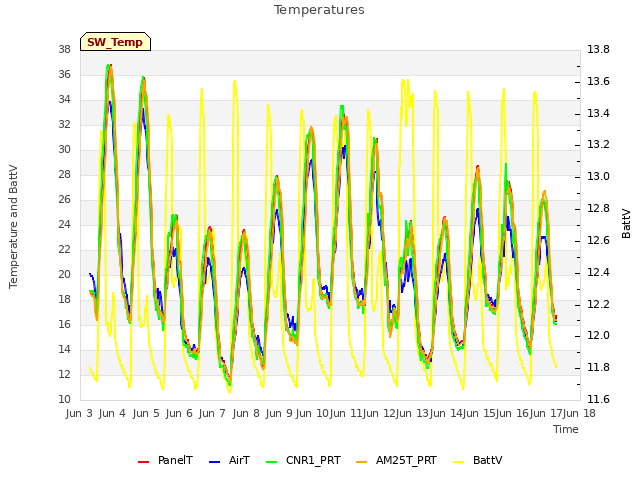Click the 16 left axis value

[x=64, y=324]
